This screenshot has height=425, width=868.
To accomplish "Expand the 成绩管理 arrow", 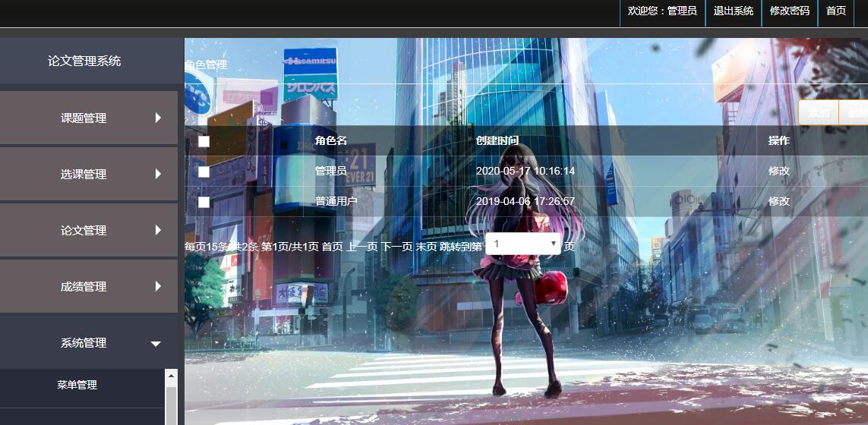I will (x=158, y=286).
